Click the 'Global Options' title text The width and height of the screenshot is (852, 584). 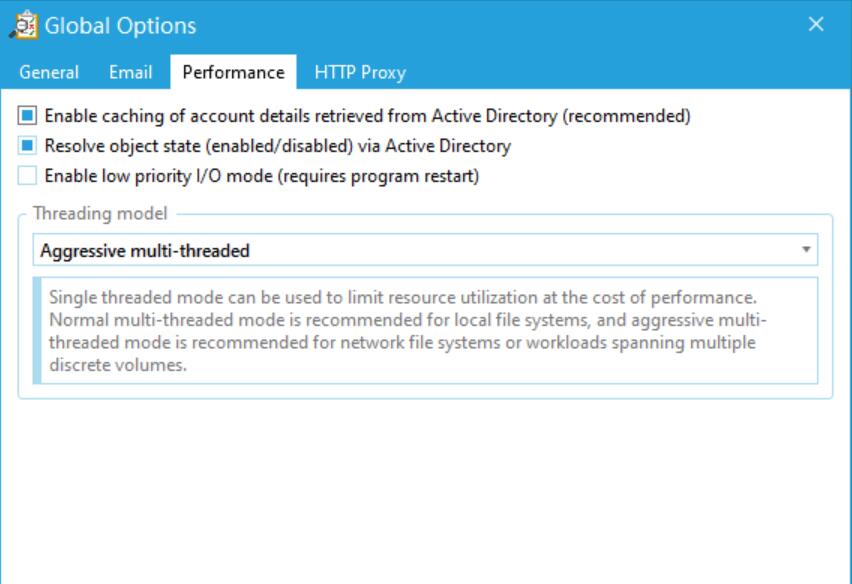[121, 26]
